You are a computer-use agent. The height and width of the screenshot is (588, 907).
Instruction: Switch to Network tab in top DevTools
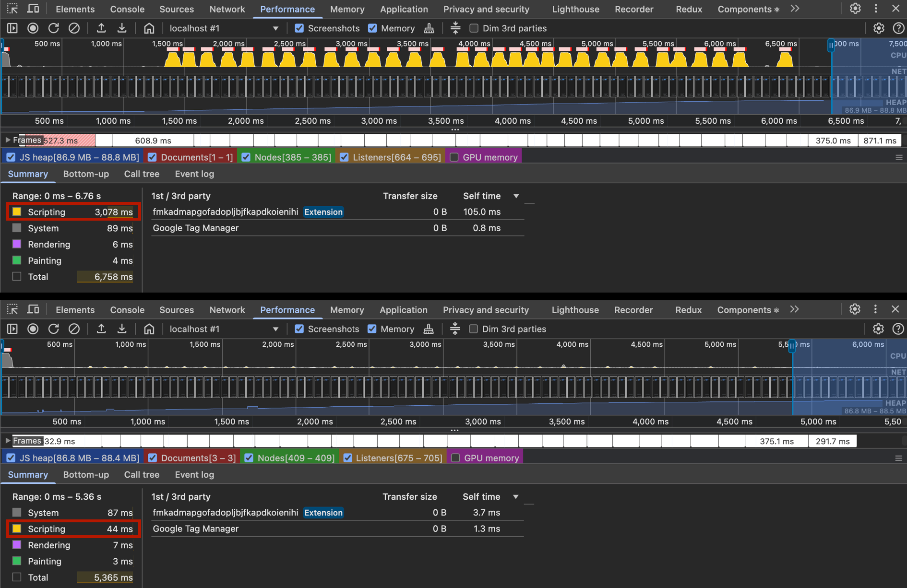coord(227,9)
